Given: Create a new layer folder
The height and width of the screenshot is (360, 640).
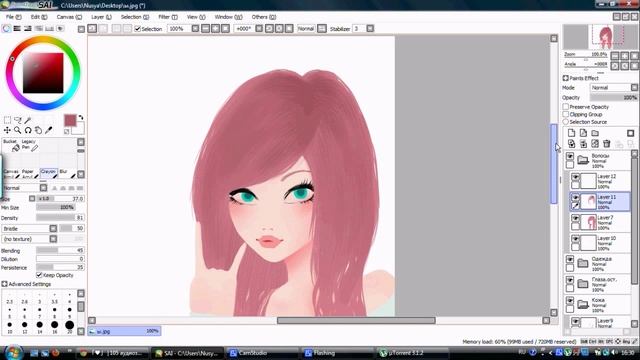Looking at the screenshot, I should (595, 133).
